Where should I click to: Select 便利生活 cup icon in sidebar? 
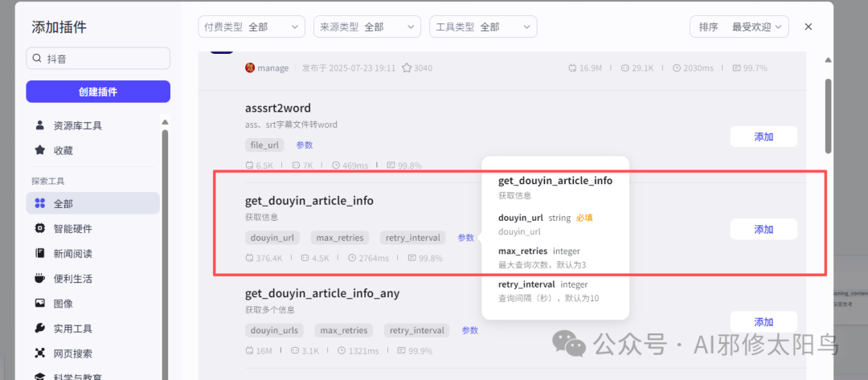(40, 278)
